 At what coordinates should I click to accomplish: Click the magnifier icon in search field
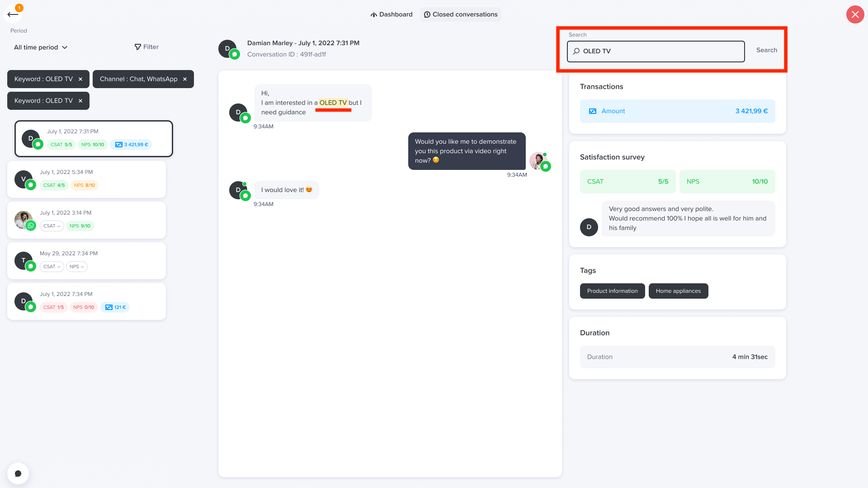576,51
